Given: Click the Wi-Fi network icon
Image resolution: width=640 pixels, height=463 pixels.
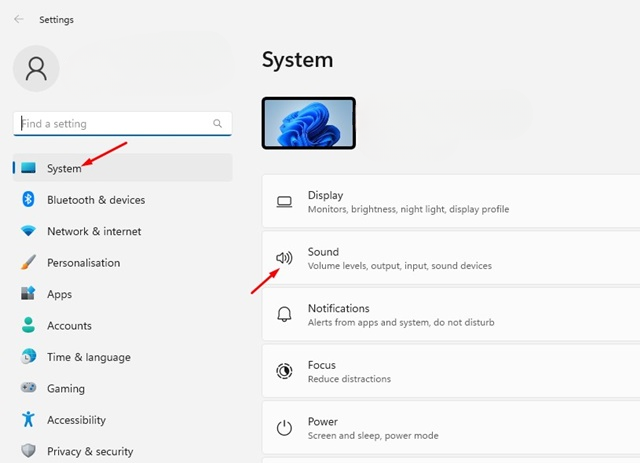Looking at the screenshot, I should 28,231.
